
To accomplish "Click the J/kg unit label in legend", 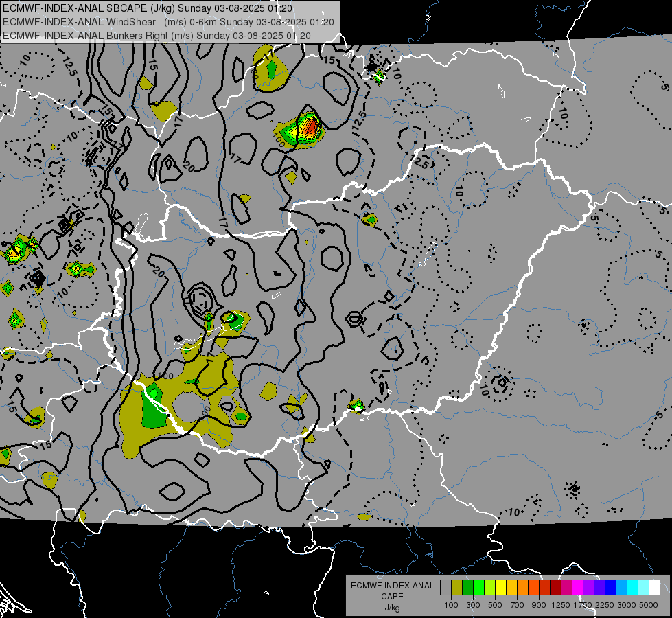I will 392,608.
